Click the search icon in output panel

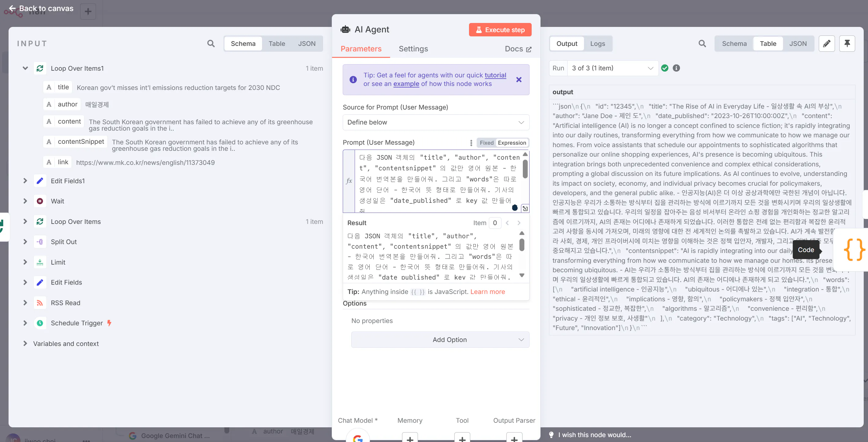702,43
